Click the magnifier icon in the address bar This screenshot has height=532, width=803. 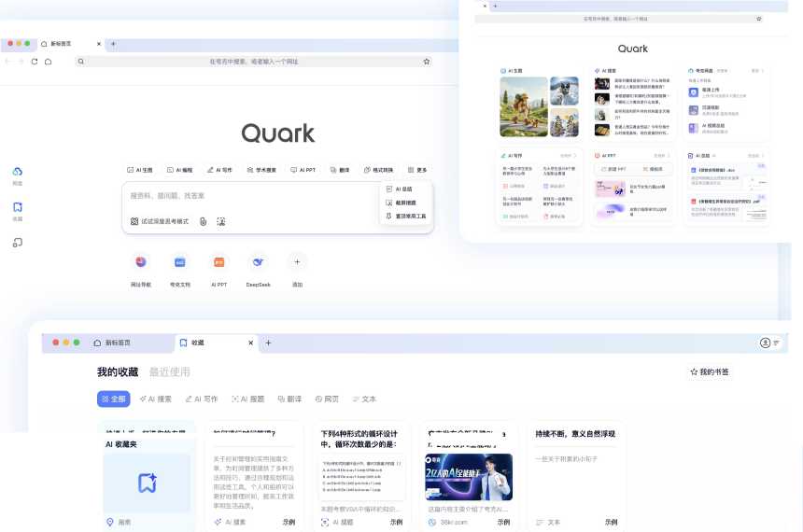click(81, 62)
